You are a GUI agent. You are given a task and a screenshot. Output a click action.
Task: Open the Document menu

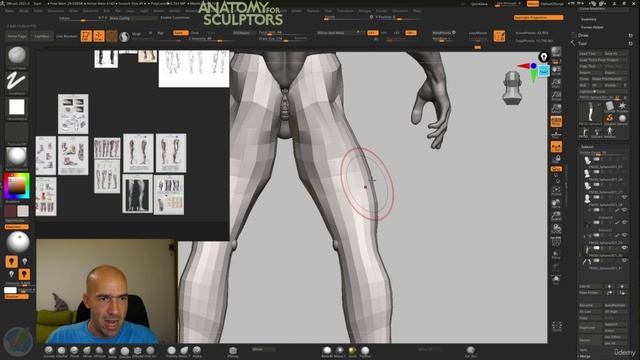[x=56, y=11]
